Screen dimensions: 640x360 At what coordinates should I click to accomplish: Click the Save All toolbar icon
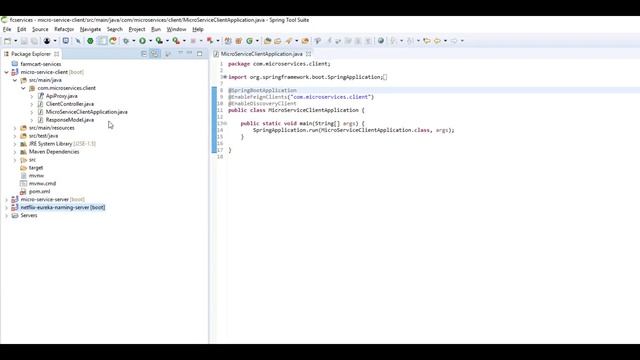[x=34, y=41]
